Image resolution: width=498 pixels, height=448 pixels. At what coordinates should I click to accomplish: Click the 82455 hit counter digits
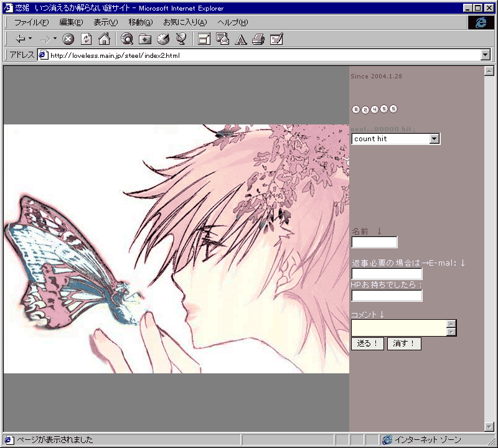point(375,110)
